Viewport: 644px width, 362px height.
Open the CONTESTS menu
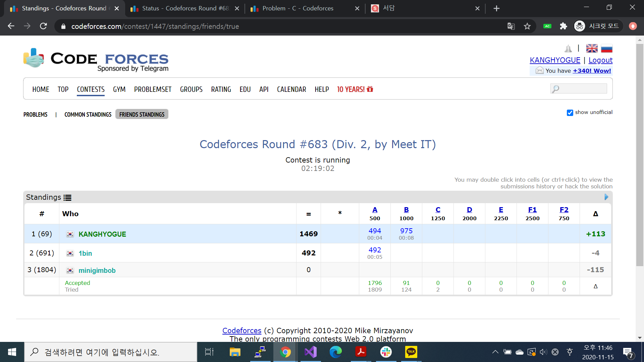click(x=91, y=89)
